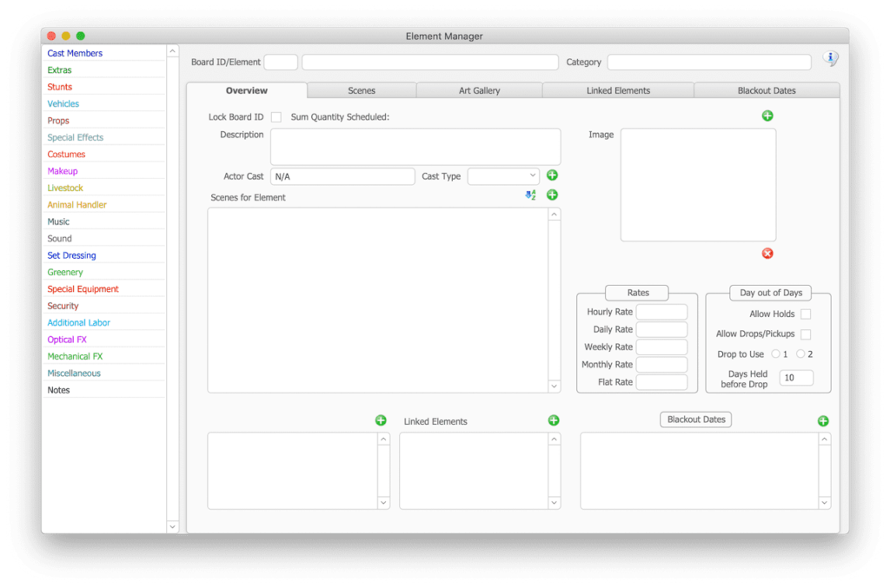The height and width of the screenshot is (588, 890).
Task: Click down arrow of Scenes for Element list
Action: (555, 386)
